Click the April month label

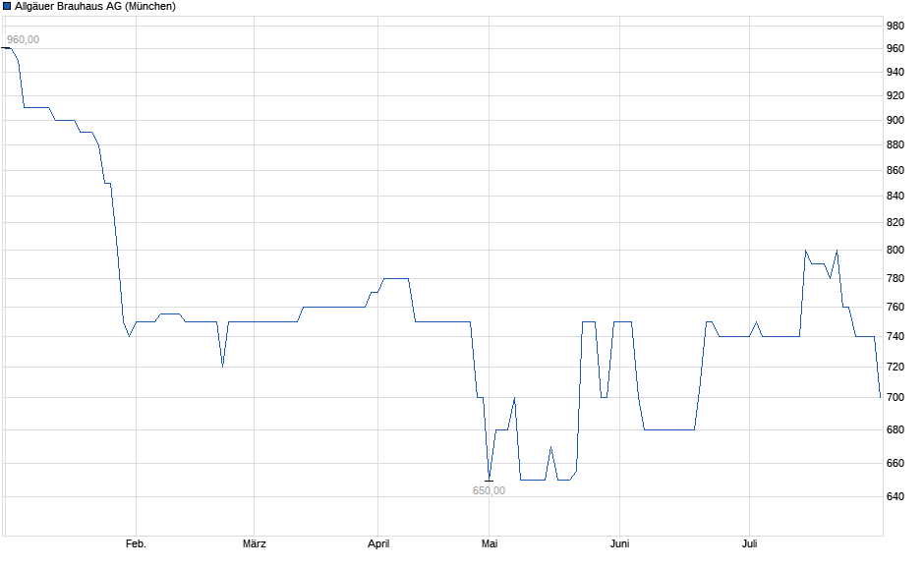pyautogui.click(x=378, y=543)
